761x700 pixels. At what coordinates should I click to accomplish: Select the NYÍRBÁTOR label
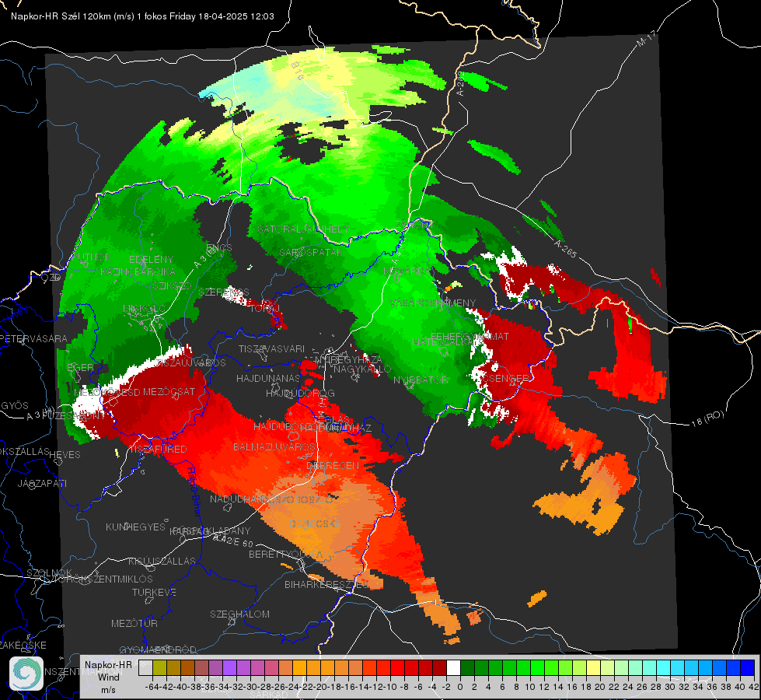click(421, 380)
